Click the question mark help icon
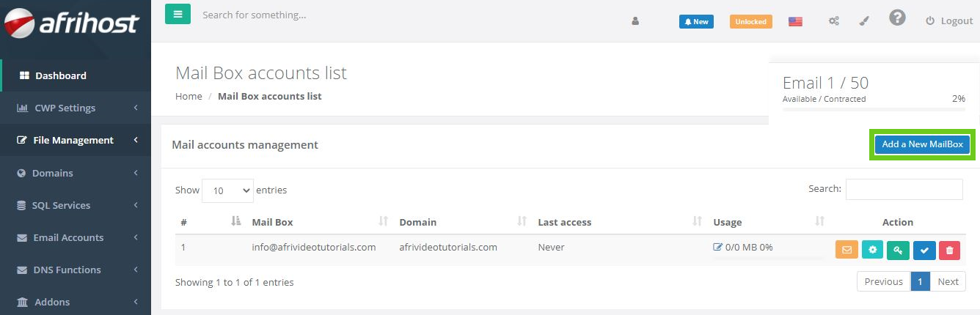Image resolution: width=980 pixels, height=315 pixels. [x=897, y=18]
